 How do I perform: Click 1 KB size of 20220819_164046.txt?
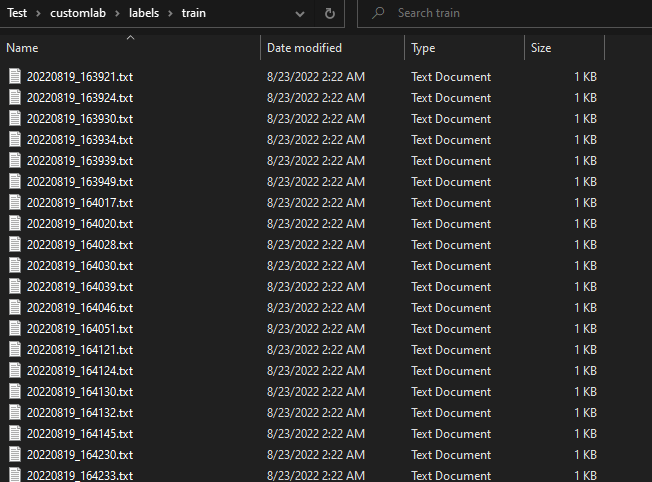point(585,308)
